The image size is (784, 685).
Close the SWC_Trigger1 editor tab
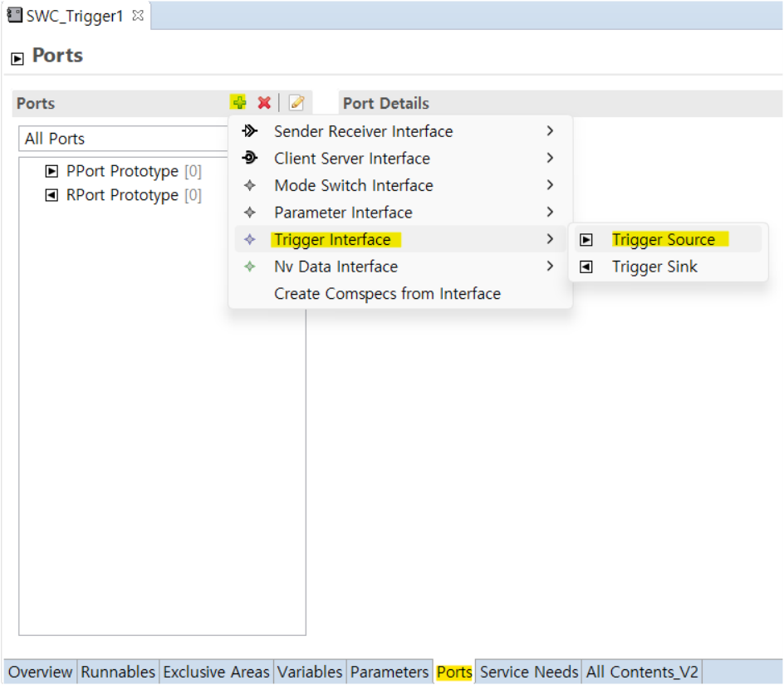pyautogui.click(x=138, y=16)
